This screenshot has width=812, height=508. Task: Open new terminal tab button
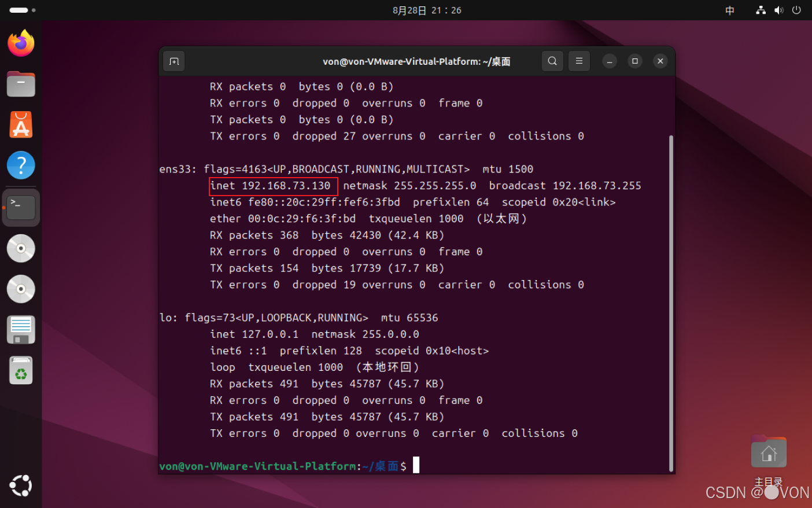(174, 61)
